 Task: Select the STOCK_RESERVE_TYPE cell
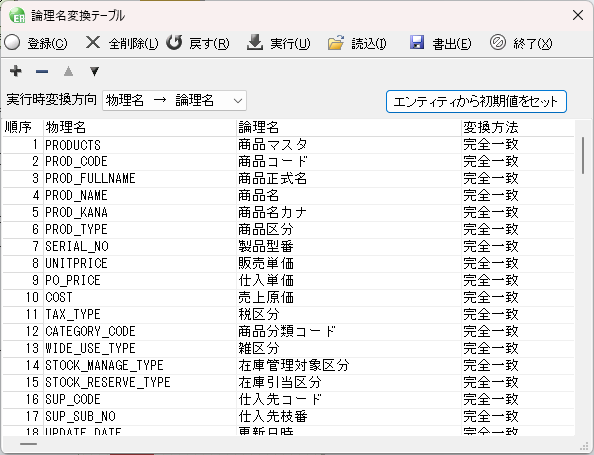tap(139, 383)
